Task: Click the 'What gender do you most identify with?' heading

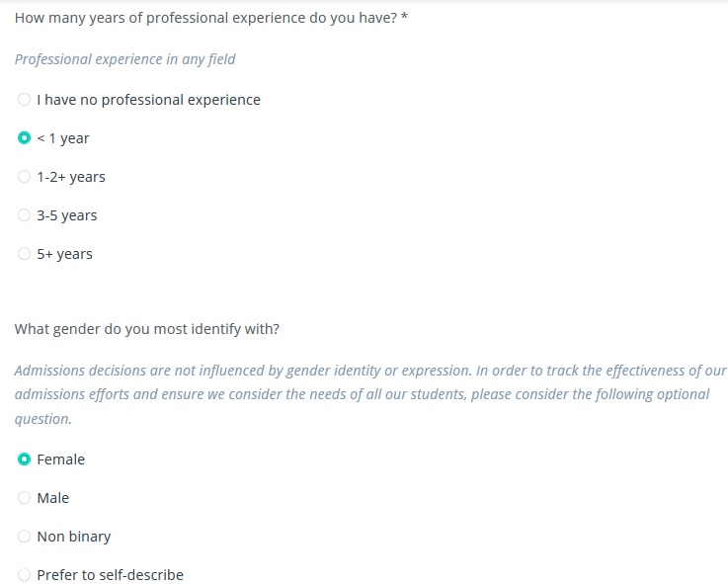Action: [x=147, y=329]
